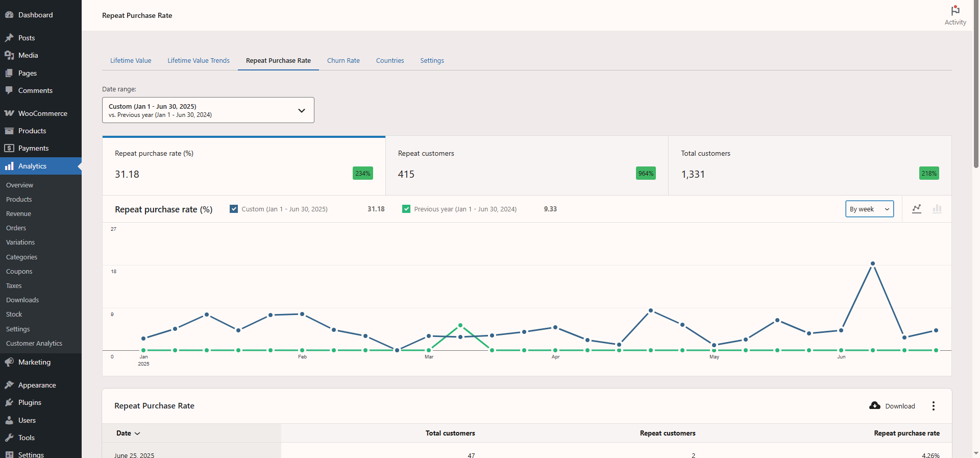Viewport: 980px width, 458px height.
Task: Open the Media library sidebar item
Action: tap(28, 55)
